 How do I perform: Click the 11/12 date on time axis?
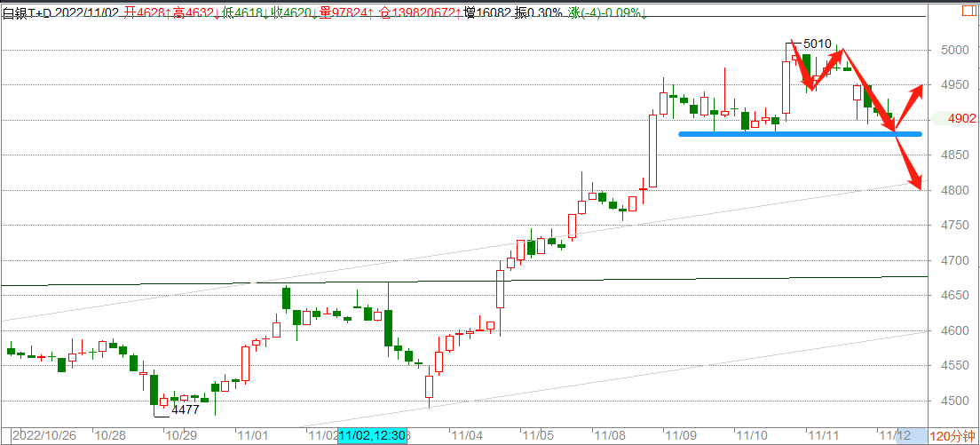point(895,435)
